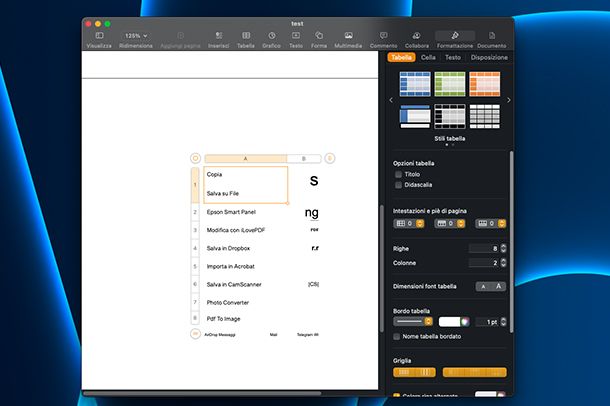
Task: Open the Collabora toolbar icon
Action: [x=417, y=36]
